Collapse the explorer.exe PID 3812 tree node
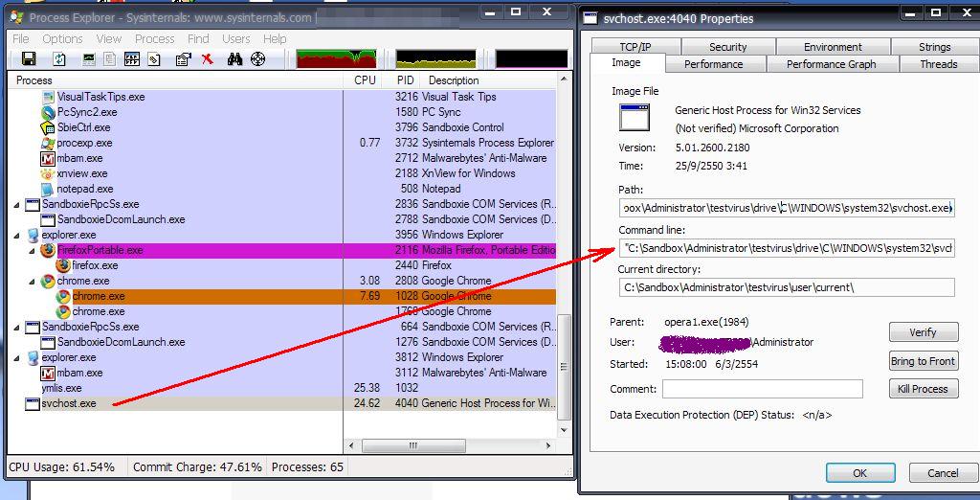 coord(17,357)
